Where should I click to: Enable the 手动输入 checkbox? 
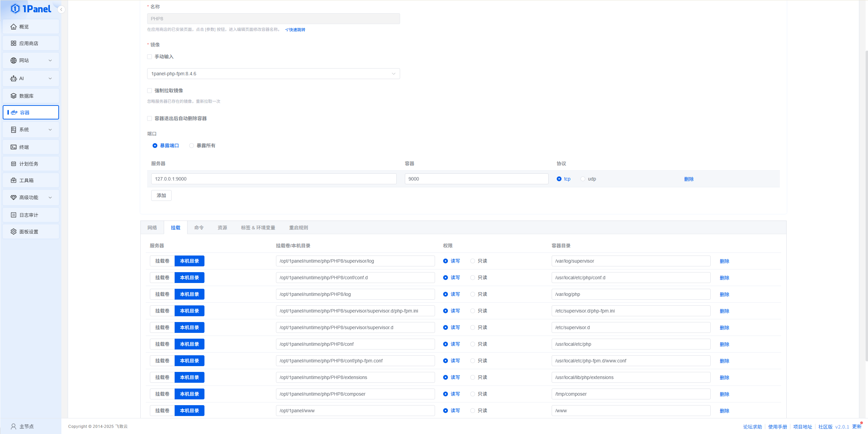150,57
